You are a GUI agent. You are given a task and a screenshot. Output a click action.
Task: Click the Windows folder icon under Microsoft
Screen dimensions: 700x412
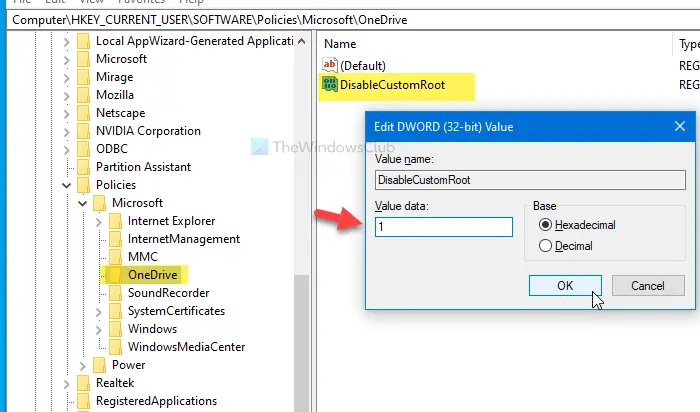tap(115, 329)
